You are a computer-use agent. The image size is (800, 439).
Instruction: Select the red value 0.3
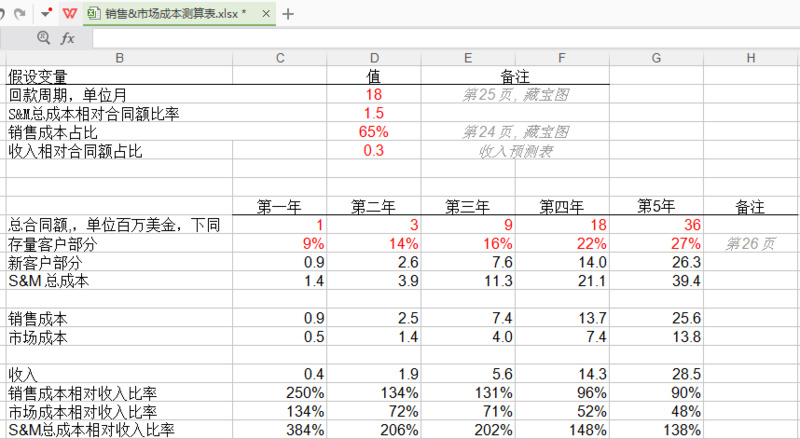(374, 151)
